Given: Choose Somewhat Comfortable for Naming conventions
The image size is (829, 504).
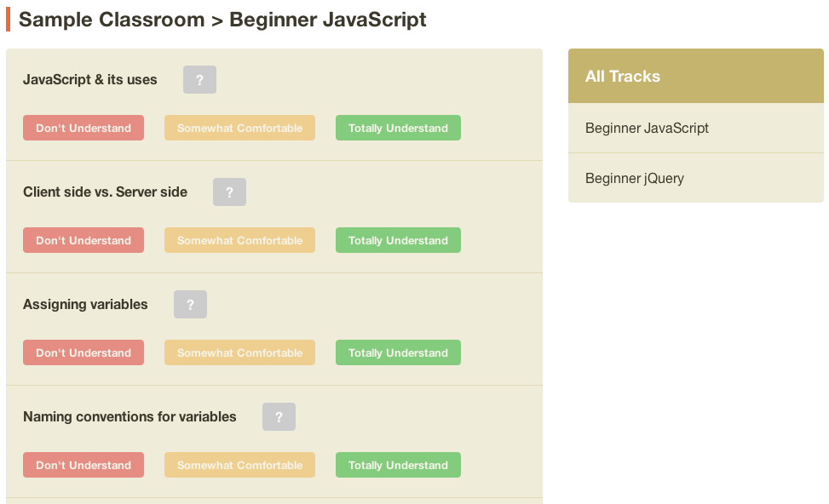Looking at the screenshot, I should pos(239,465).
